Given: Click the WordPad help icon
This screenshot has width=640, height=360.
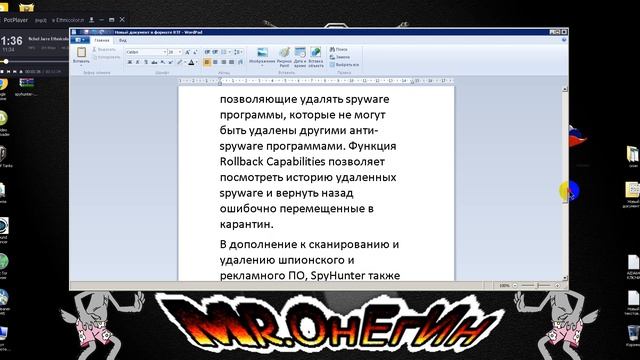Looking at the screenshot, I should (564, 40).
